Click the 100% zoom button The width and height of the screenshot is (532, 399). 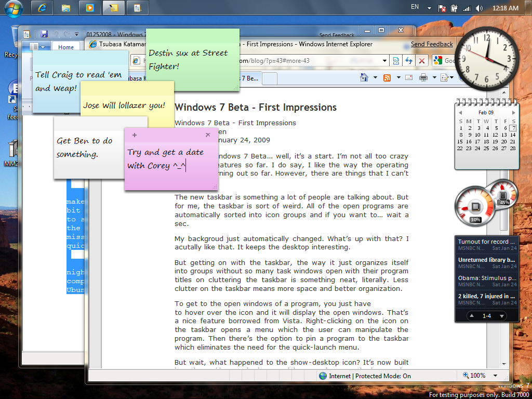(474, 376)
